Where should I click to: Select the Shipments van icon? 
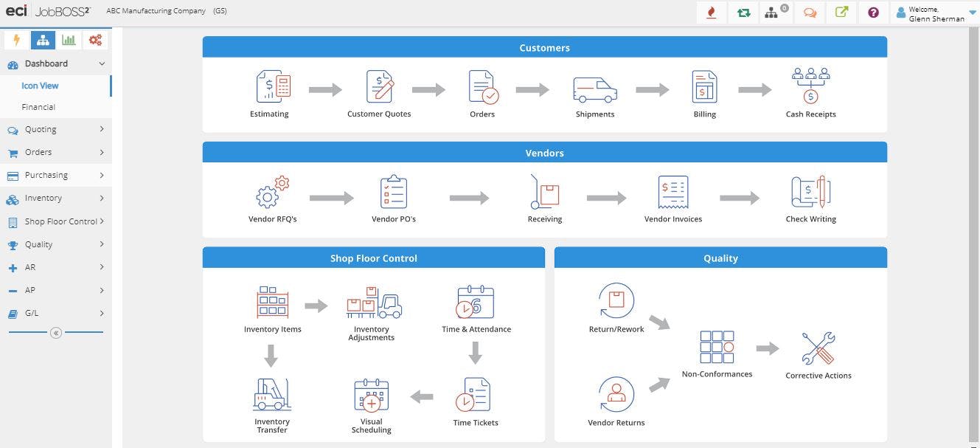594,90
